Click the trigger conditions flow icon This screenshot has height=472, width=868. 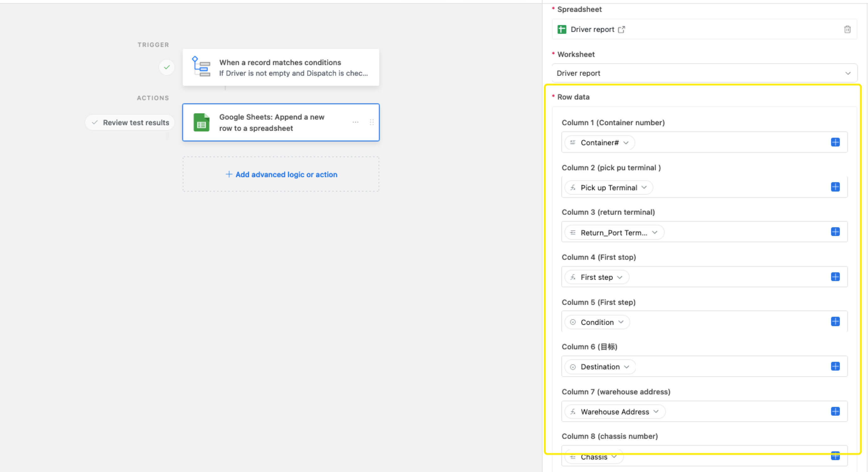coord(201,66)
